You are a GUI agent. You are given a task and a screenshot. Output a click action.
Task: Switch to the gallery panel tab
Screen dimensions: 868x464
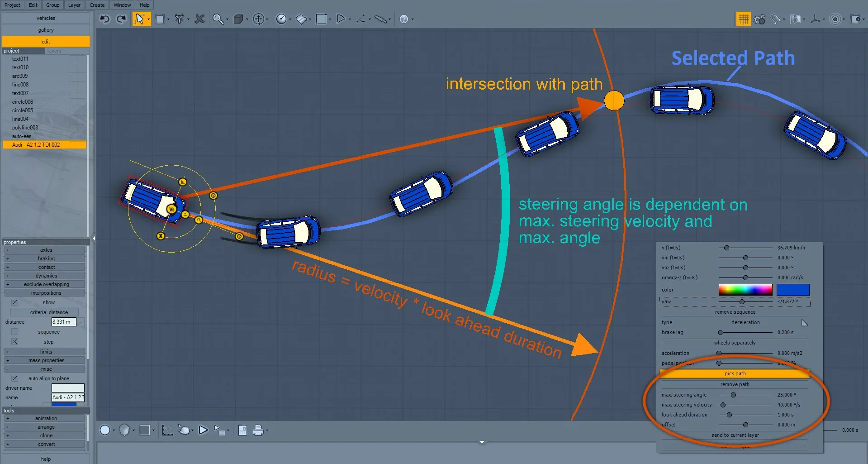(x=46, y=30)
